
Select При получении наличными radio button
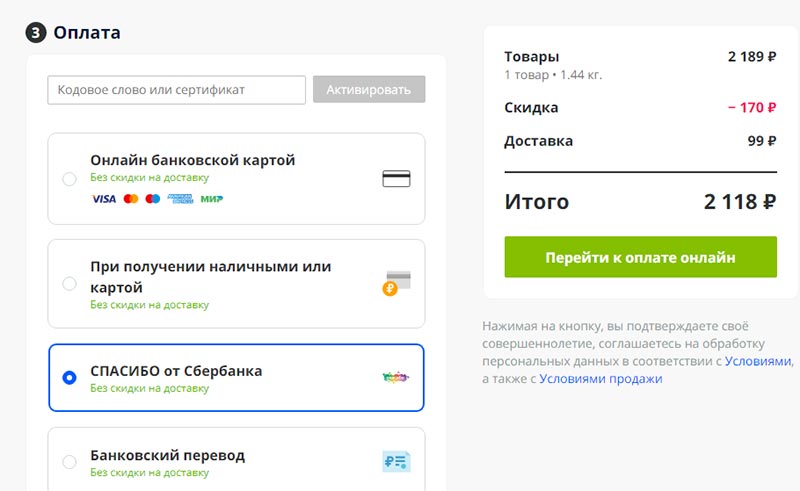tap(69, 284)
